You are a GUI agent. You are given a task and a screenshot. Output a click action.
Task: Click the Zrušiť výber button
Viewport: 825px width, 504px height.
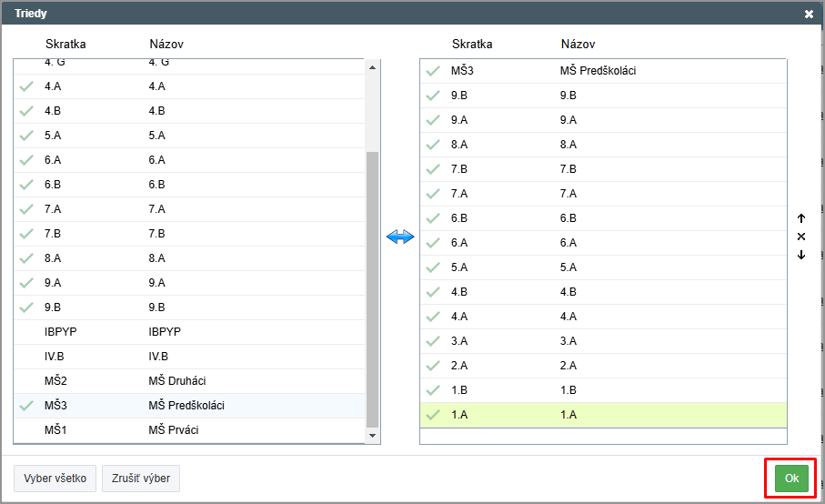[x=141, y=479]
